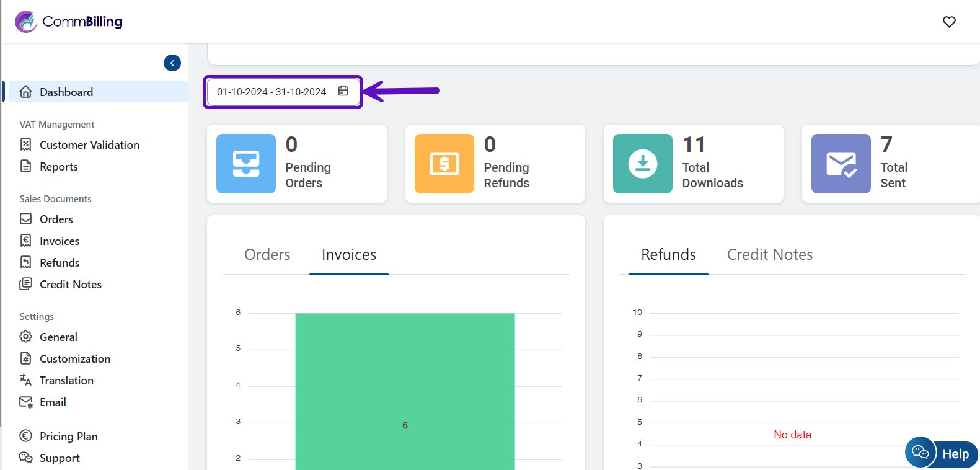Open Customer Validation in sidebar
Image resolution: width=980 pixels, height=470 pixels.
89,145
